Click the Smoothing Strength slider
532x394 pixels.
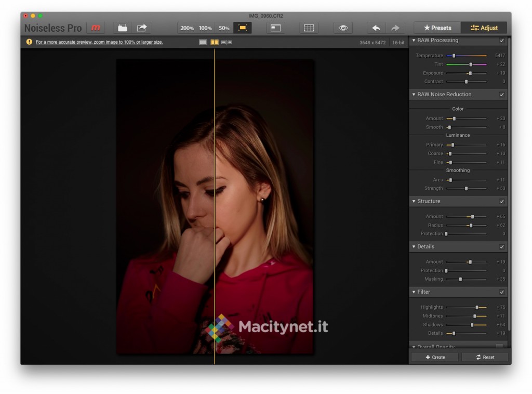click(x=467, y=188)
